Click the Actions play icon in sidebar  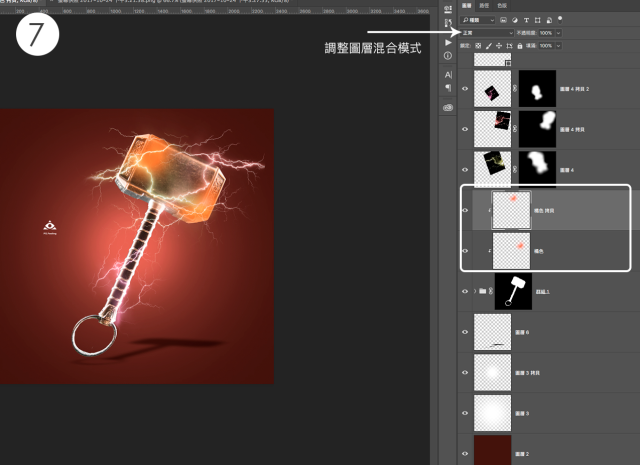point(447,42)
